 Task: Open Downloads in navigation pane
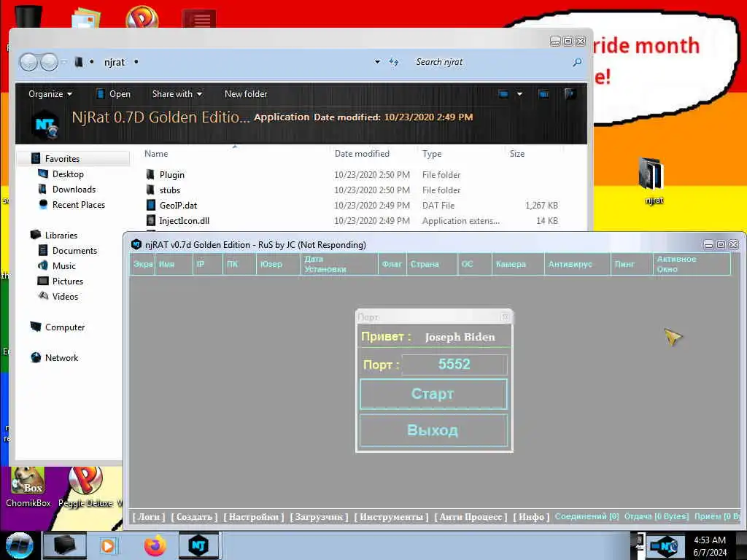(74, 189)
